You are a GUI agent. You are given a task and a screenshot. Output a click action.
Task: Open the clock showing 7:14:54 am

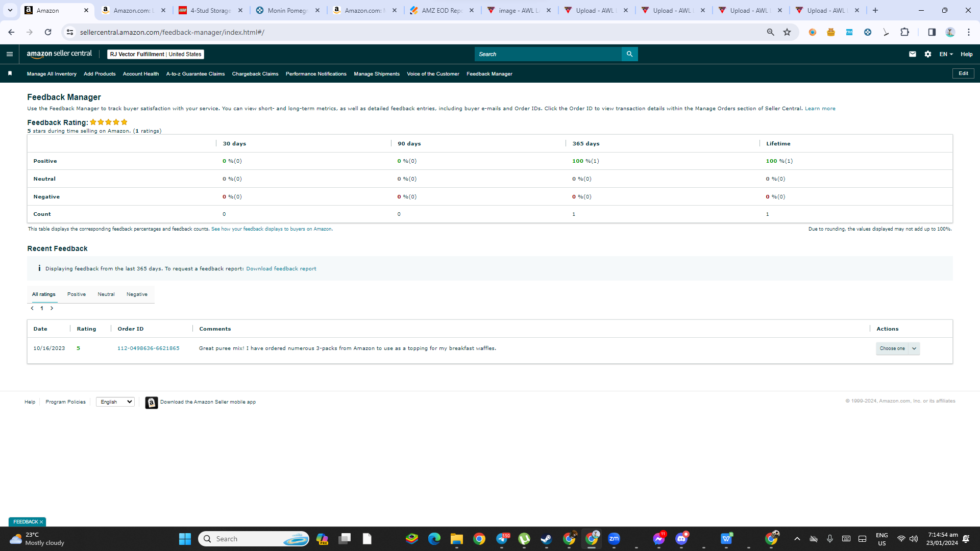point(942,539)
